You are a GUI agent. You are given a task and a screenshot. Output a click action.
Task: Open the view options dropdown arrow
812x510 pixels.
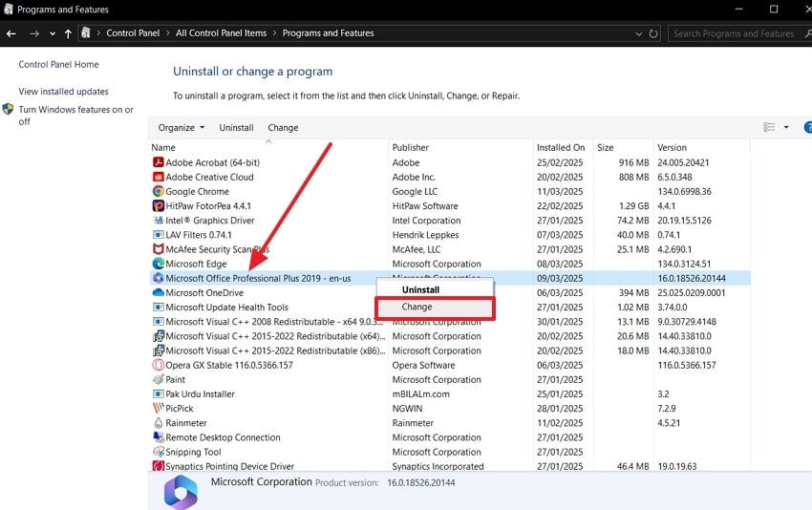coord(786,127)
